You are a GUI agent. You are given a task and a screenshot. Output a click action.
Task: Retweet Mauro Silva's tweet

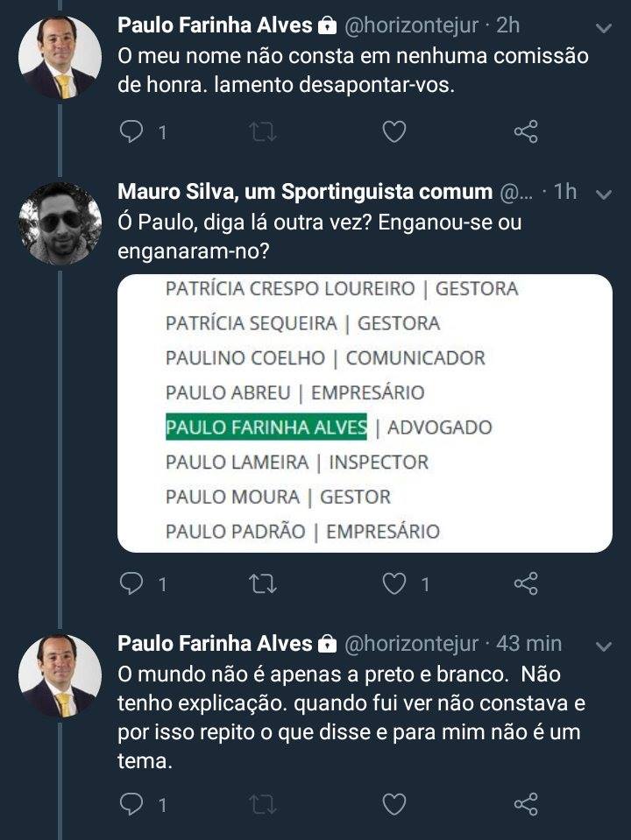tap(261, 584)
